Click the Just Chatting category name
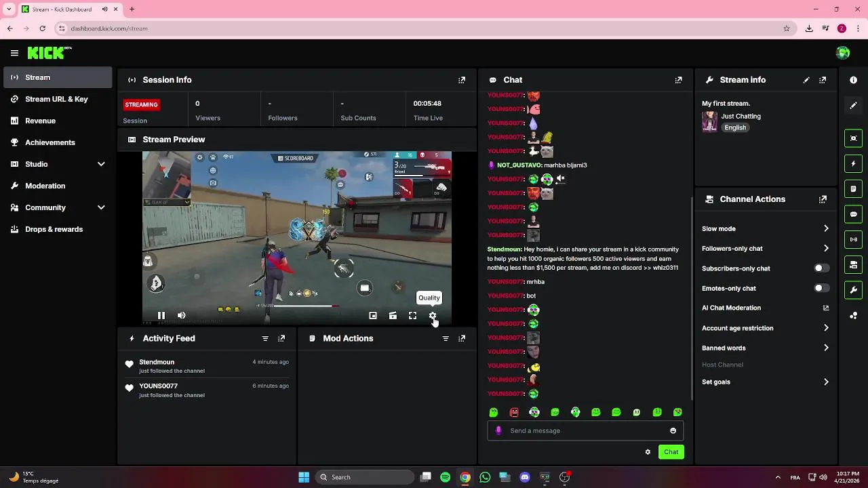Image resolution: width=868 pixels, height=488 pixels. (x=741, y=116)
